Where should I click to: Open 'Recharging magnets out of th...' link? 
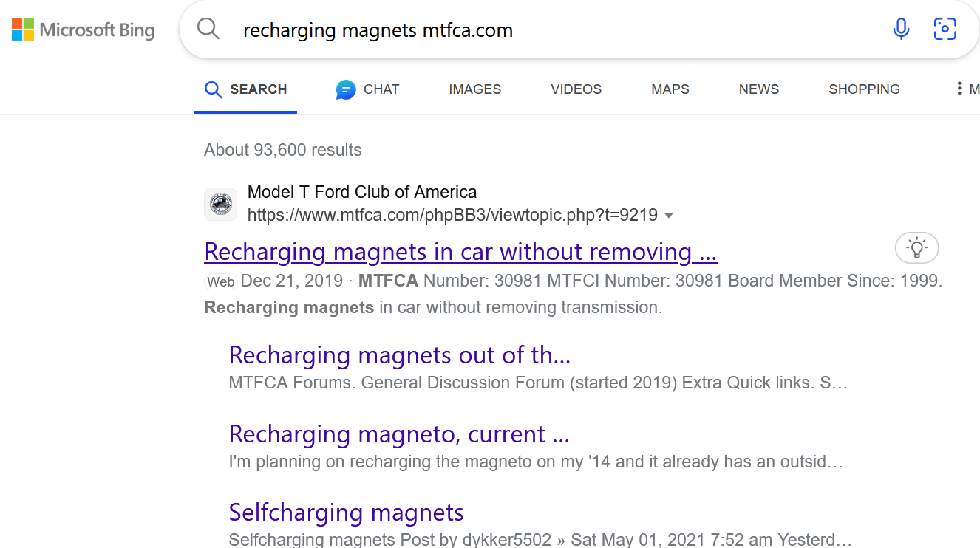click(x=399, y=355)
